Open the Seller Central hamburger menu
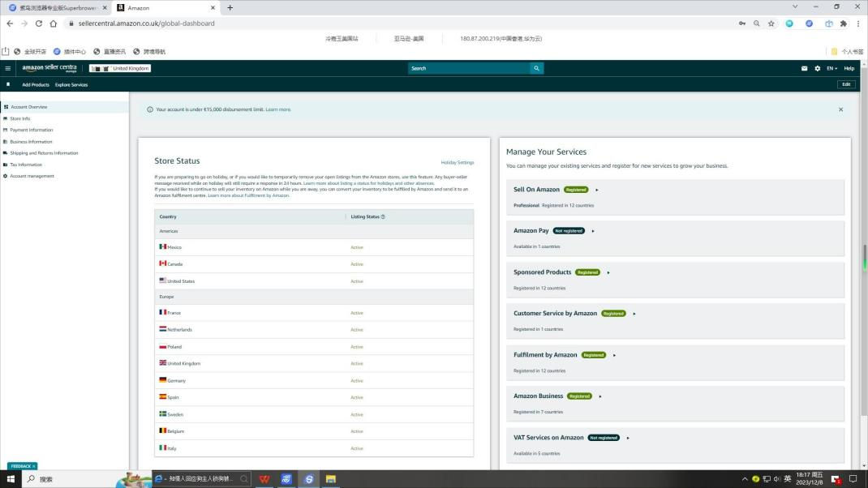This screenshot has height=488, width=868. click(8, 69)
